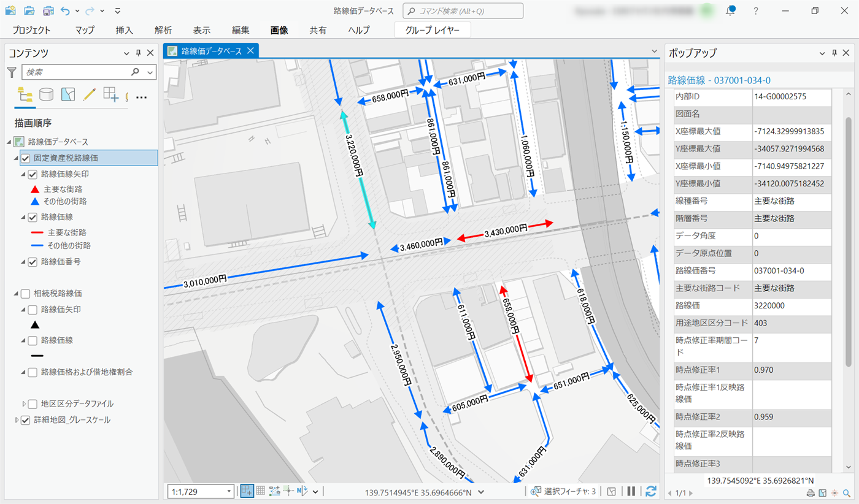The height and width of the screenshot is (504, 859).
Task: Click the Refresh map icon in status bar
Action: click(651, 491)
